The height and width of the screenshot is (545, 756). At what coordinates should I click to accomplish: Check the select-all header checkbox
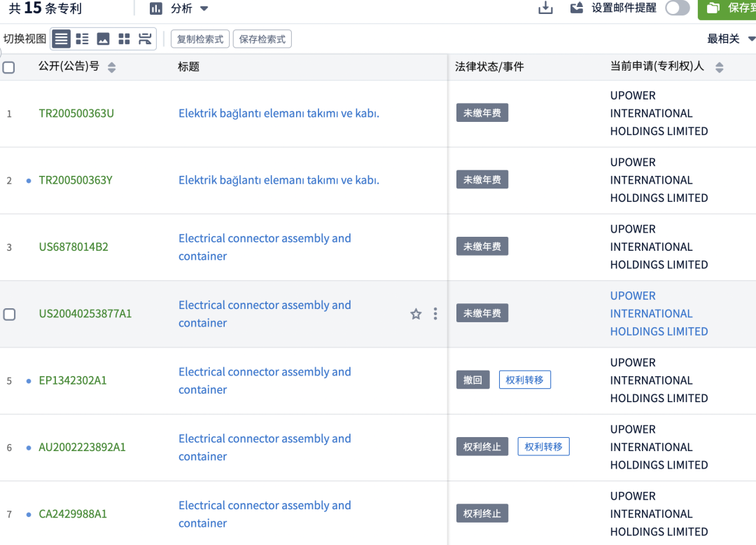pyautogui.click(x=8, y=67)
